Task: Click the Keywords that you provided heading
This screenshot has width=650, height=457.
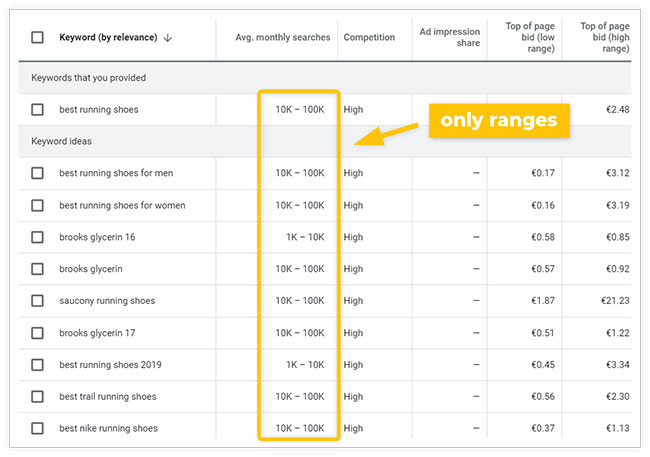Action: (x=88, y=78)
